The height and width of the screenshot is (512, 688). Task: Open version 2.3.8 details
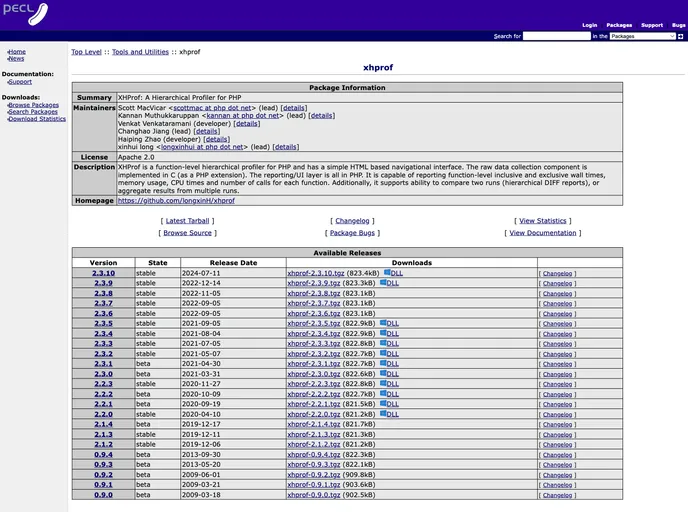(104, 293)
